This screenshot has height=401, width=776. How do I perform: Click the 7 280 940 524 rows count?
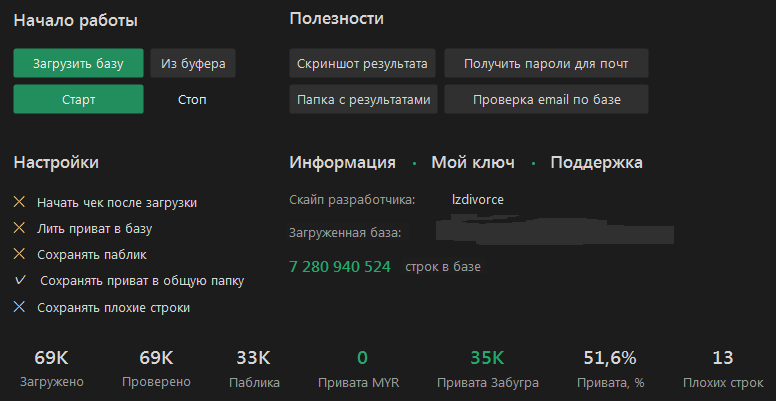pos(340,267)
